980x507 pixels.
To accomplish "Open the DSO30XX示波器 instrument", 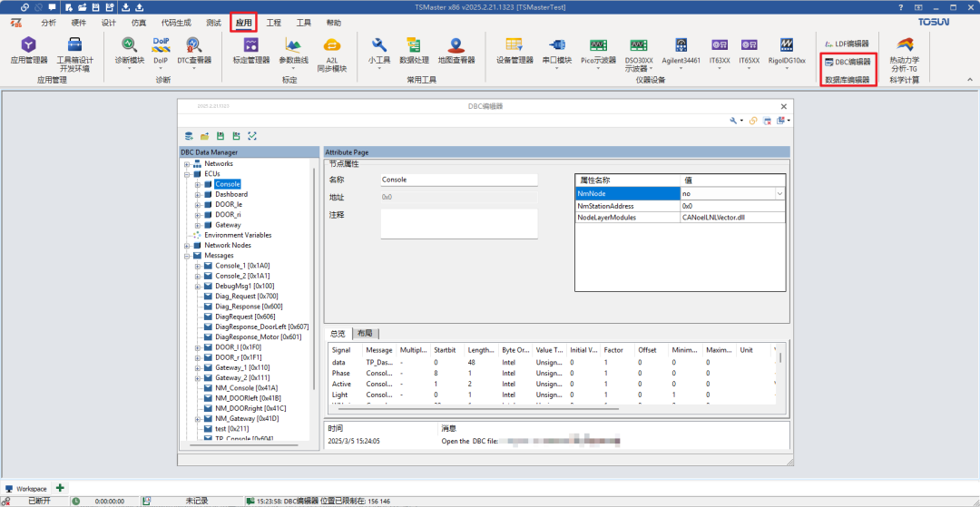I will pos(639,54).
